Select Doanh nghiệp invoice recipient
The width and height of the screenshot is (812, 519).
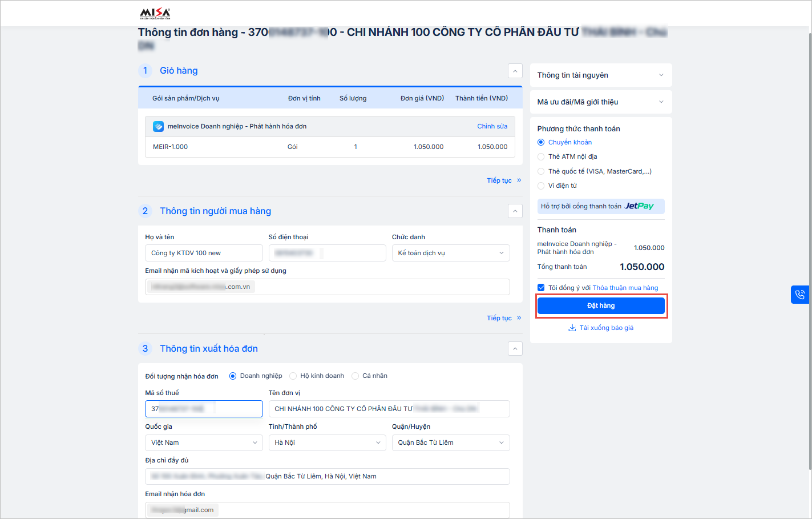pyautogui.click(x=233, y=376)
